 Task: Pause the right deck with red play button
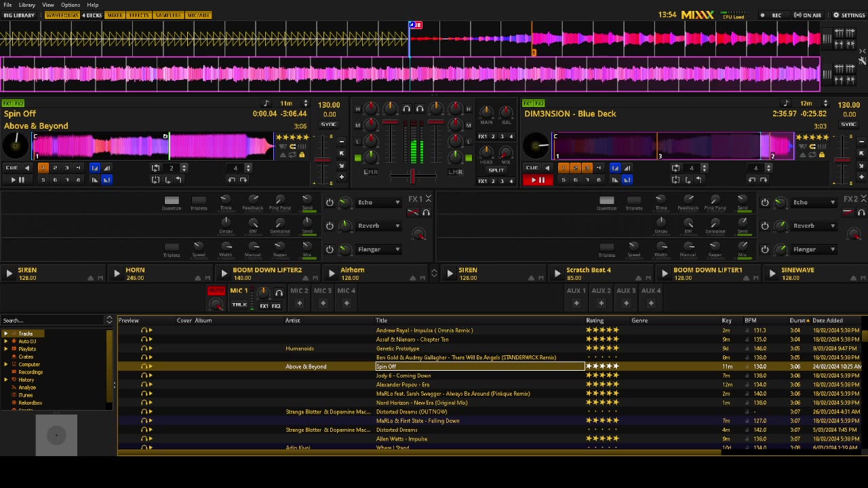[x=537, y=180]
